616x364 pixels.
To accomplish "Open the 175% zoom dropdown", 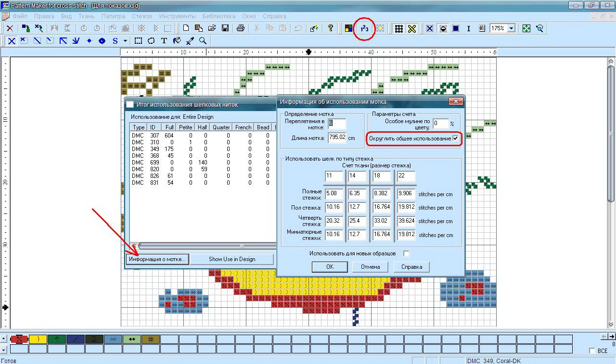I will pyautogui.click(x=511, y=28).
